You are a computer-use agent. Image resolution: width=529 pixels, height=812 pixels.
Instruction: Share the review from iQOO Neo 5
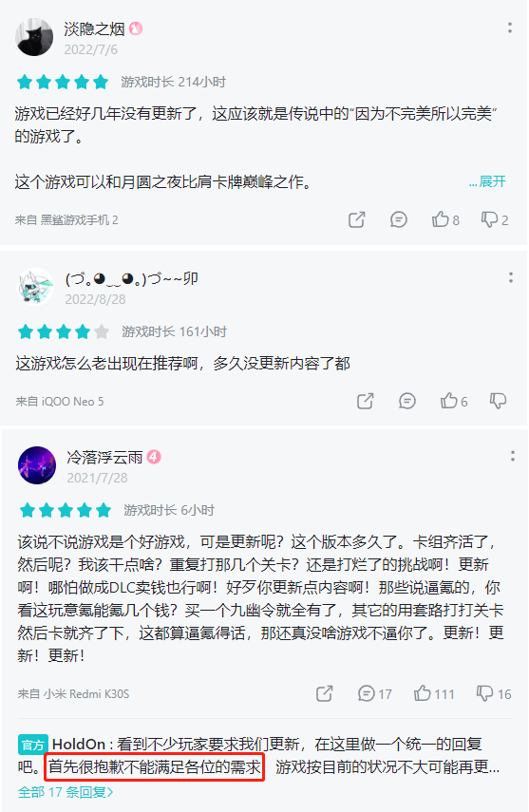click(366, 401)
